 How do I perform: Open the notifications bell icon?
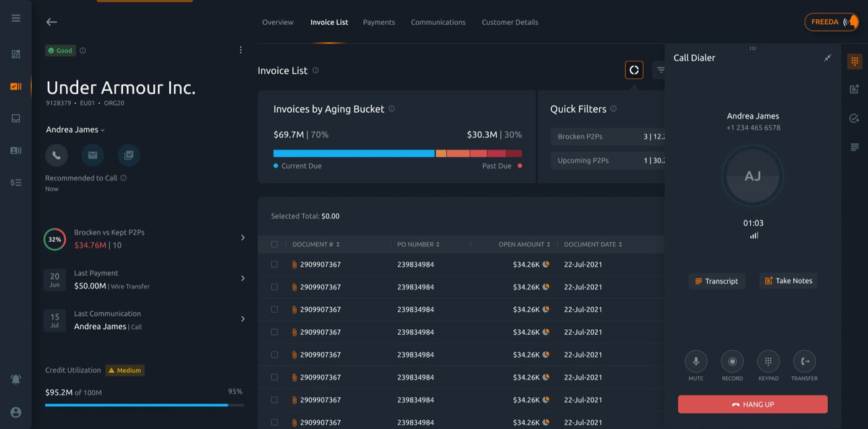pos(16,379)
